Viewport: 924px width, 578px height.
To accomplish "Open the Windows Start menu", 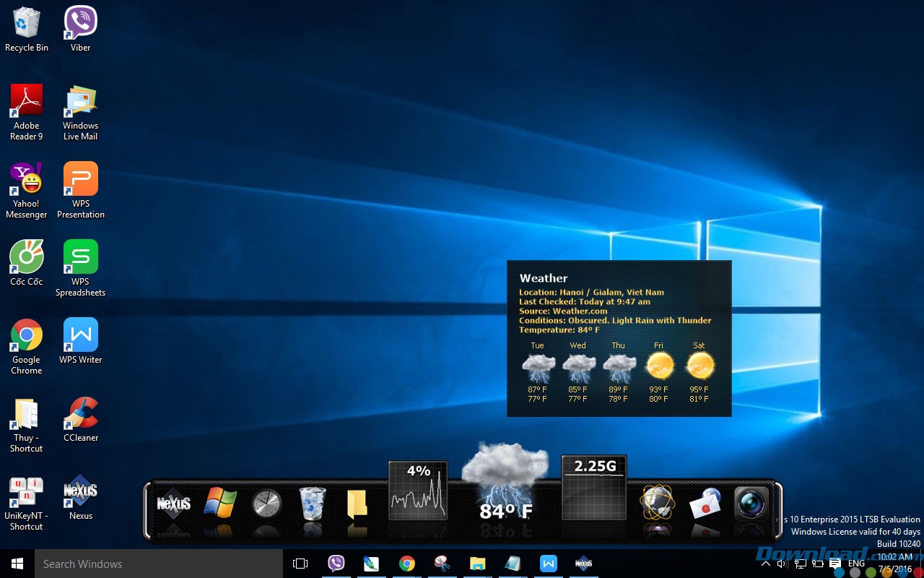I will pos(17,564).
